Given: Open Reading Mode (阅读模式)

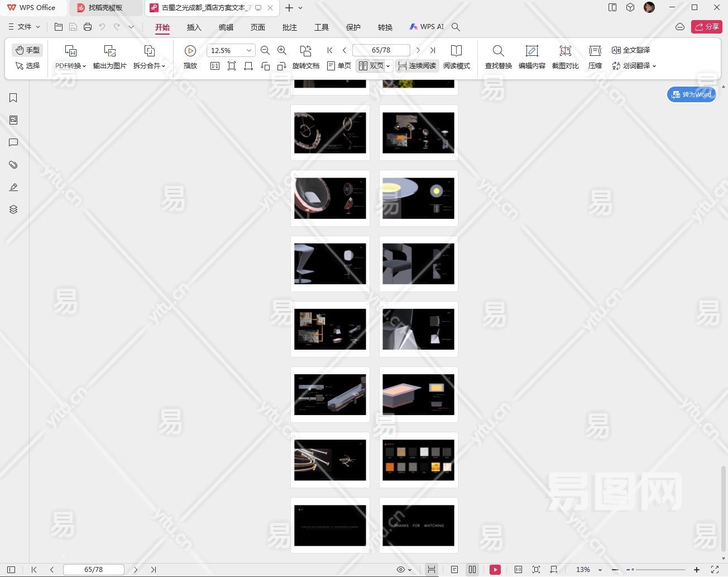Looking at the screenshot, I should point(456,51).
